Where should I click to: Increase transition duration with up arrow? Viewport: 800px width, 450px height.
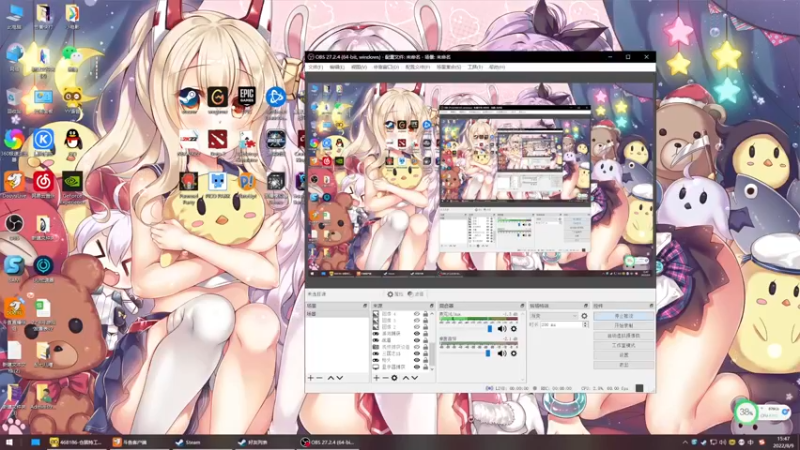pyautogui.click(x=585, y=323)
